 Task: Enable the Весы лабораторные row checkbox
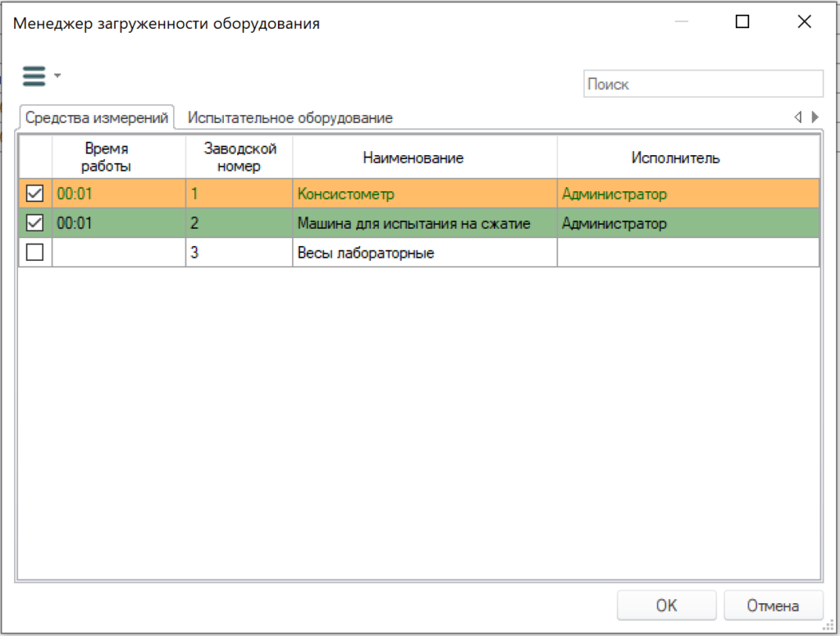pos(34,252)
